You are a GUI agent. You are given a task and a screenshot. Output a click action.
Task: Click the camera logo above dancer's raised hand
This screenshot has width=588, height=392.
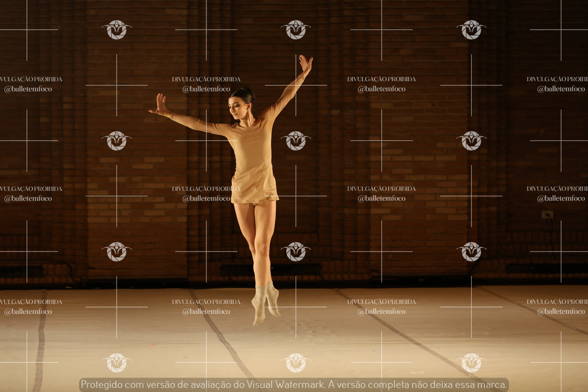click(x=296, y=30)
